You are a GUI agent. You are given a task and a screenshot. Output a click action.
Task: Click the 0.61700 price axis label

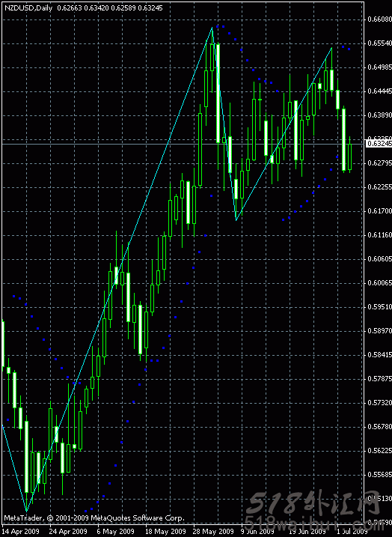[x=379, y=211]
